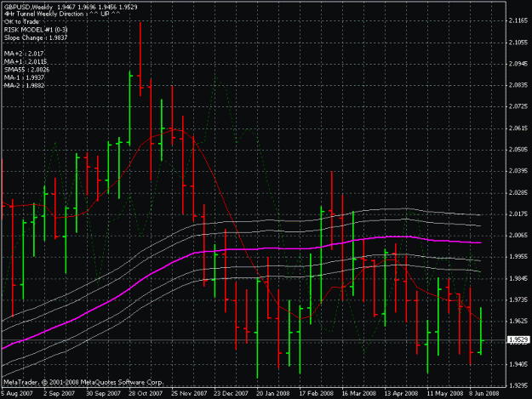This screenshot has height=399, width=532.
Task: Click the '4Hr Tunnel Weekly Direction' label
Action: [43, 14]
